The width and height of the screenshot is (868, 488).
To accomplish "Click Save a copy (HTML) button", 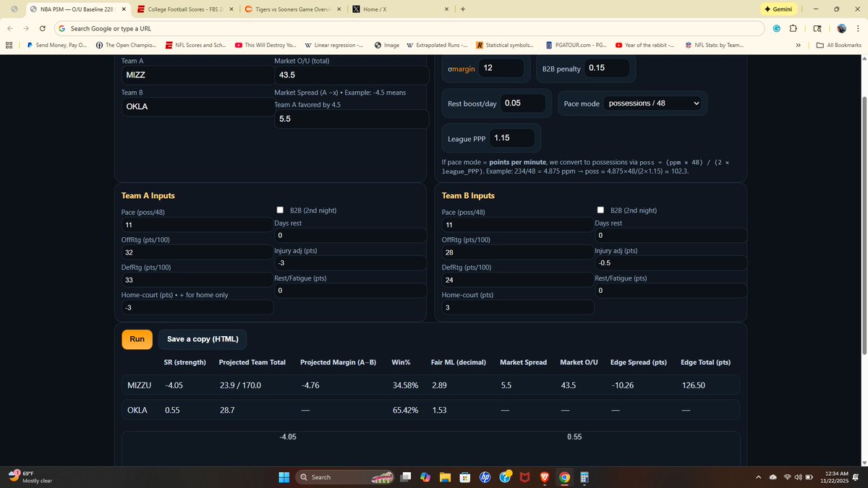I will tap(203, 339).
